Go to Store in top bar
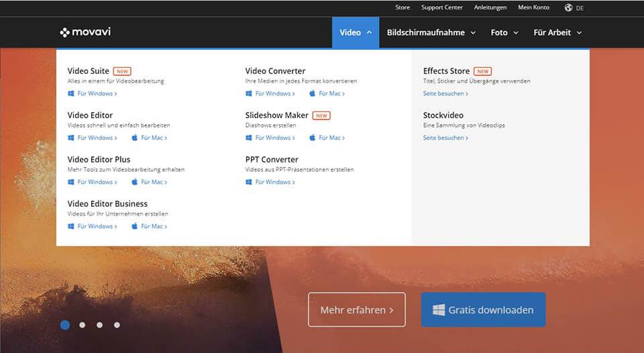This screenshot has width=644, height=353. pos(402,7)
